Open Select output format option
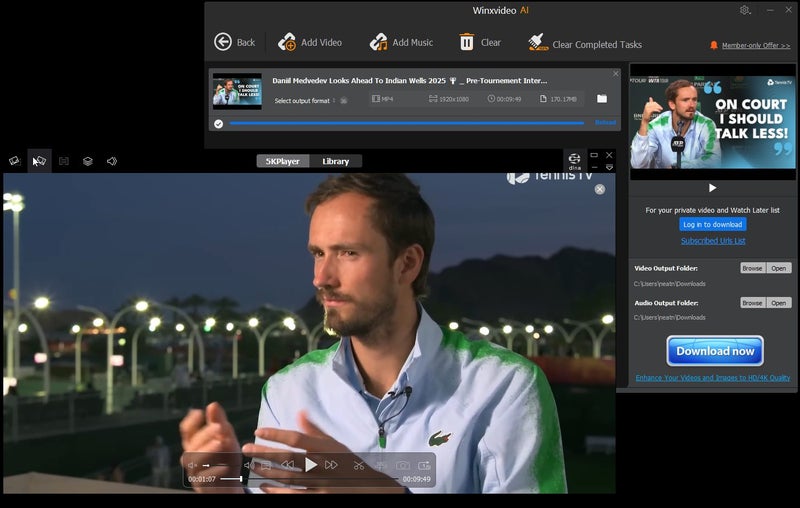The width and height of the screenshot is (800, 508). (x=302, y=100)
